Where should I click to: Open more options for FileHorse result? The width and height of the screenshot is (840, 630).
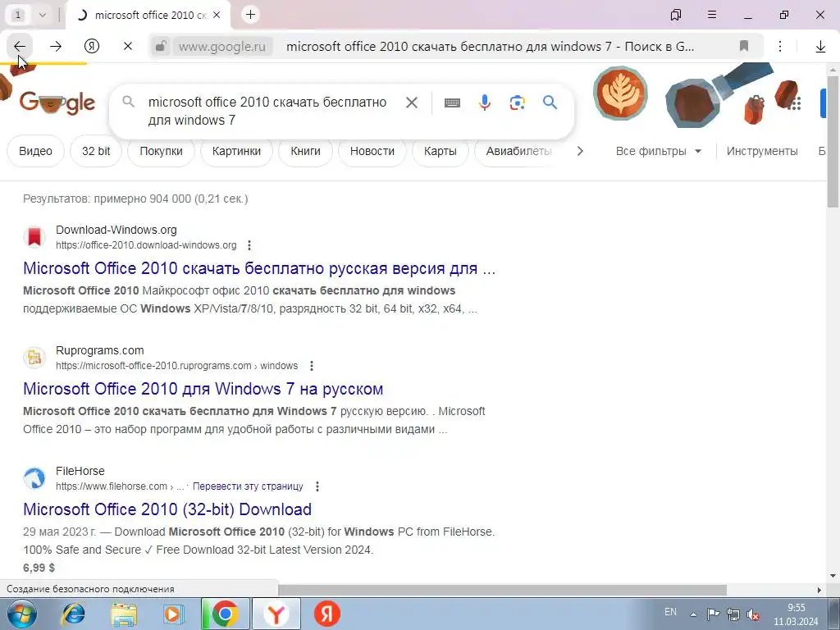[x=317, y=486]
